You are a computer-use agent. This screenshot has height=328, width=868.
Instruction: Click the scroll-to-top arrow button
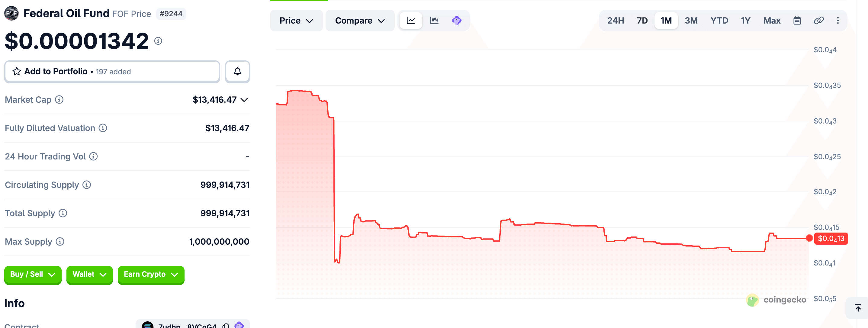point(858,308)
